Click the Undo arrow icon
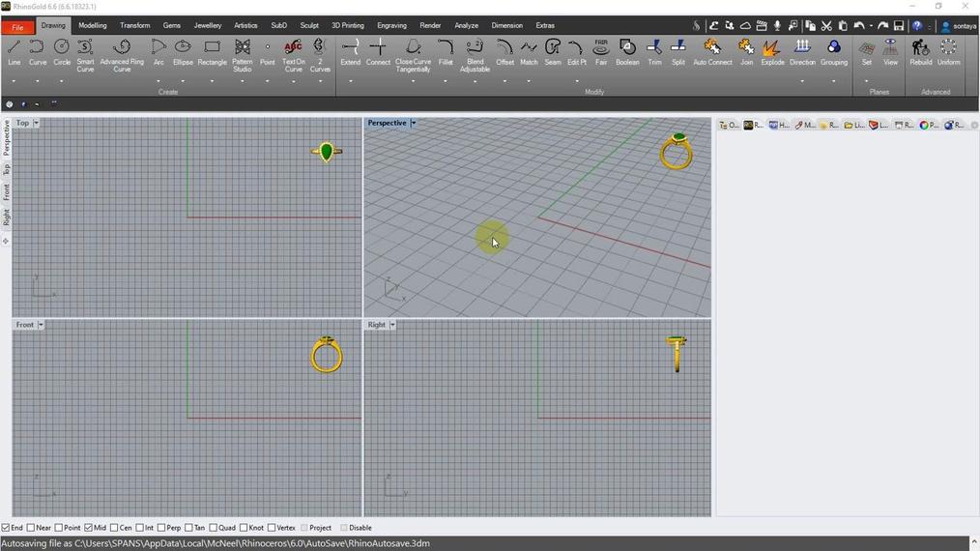 (x=859, y=26)
